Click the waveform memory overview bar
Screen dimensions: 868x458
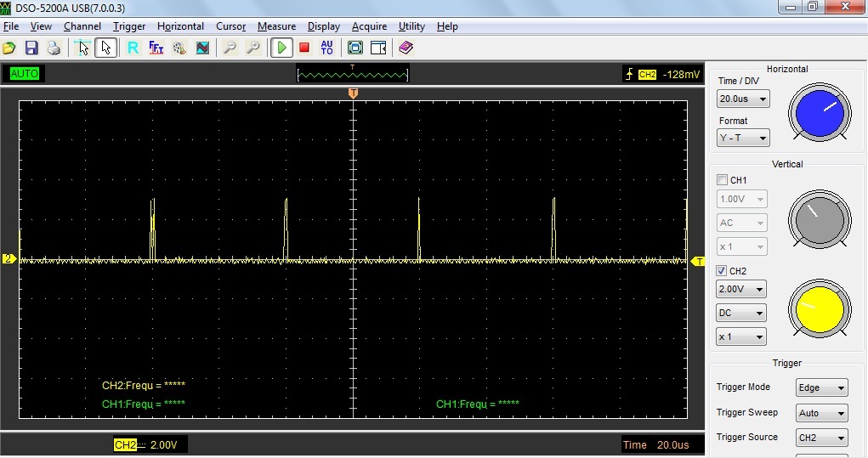pos(353,74)
